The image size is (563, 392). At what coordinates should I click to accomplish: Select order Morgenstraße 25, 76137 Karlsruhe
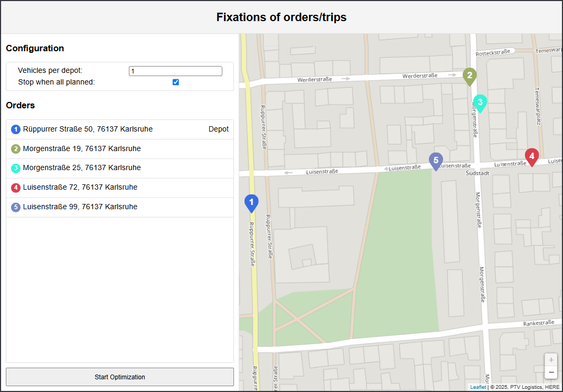(x=120, y=168)
